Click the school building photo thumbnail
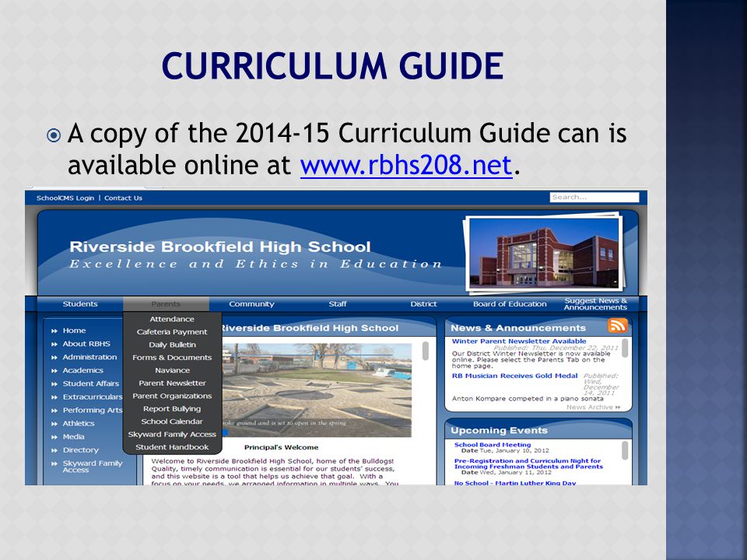 pos(544,253)
